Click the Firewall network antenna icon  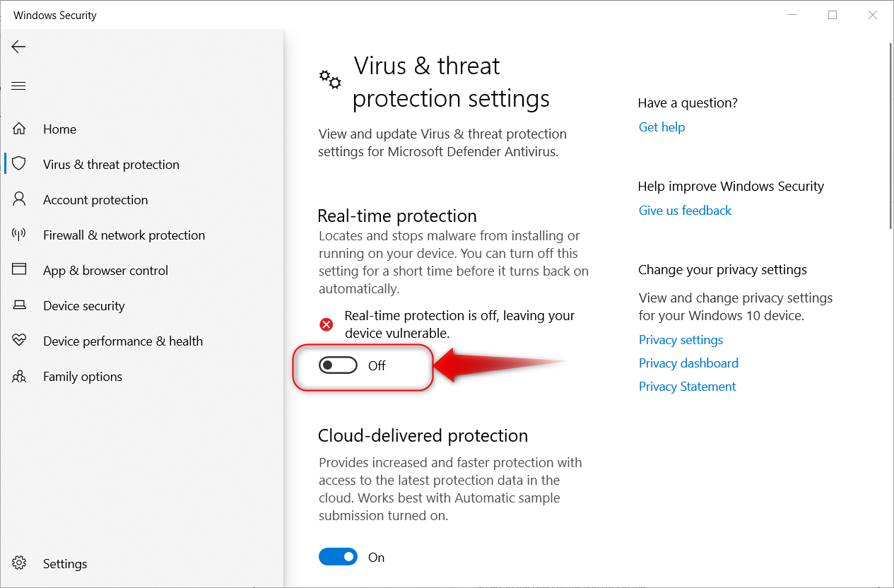pos(19,235)
